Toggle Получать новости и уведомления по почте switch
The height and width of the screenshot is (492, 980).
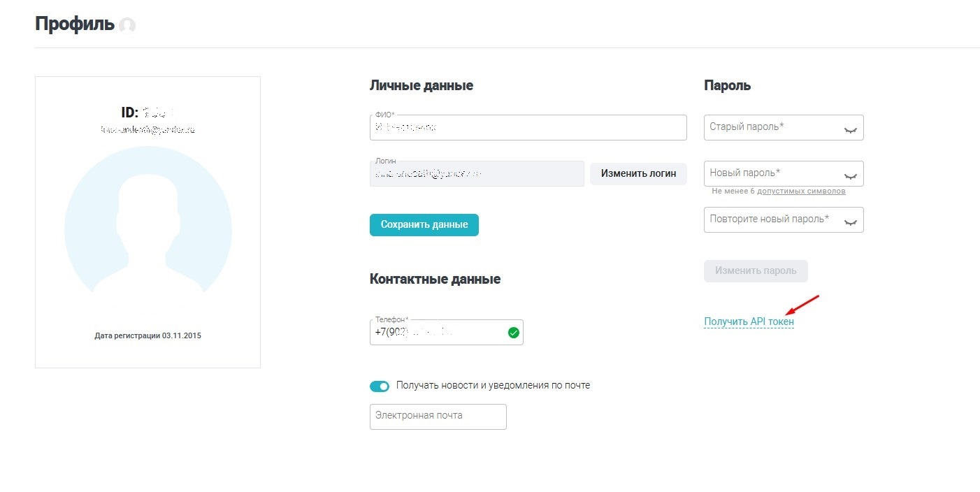click(x=380, y=386)
